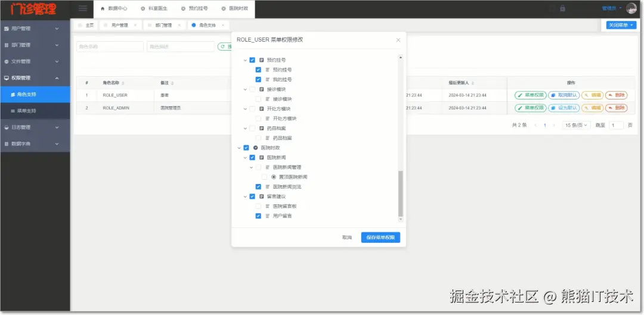Click the home icon beside 数据中心
The width and height of the screenshot is (644, 315).
103,8
